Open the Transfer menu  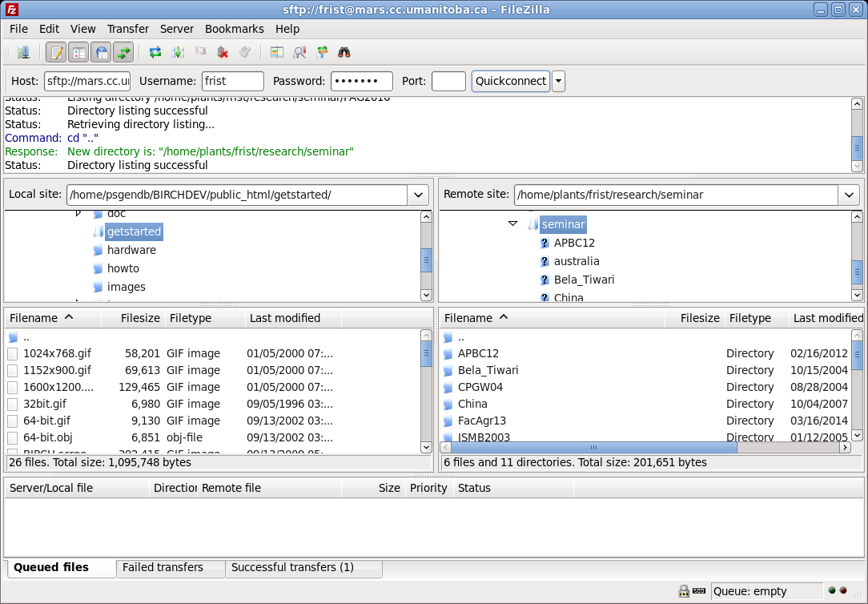(128, 29)
